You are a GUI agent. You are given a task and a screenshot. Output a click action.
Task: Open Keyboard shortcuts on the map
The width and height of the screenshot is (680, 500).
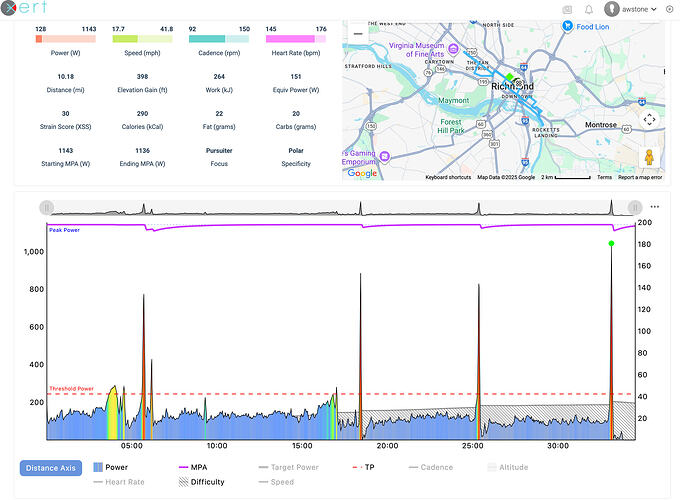(447, 177)
